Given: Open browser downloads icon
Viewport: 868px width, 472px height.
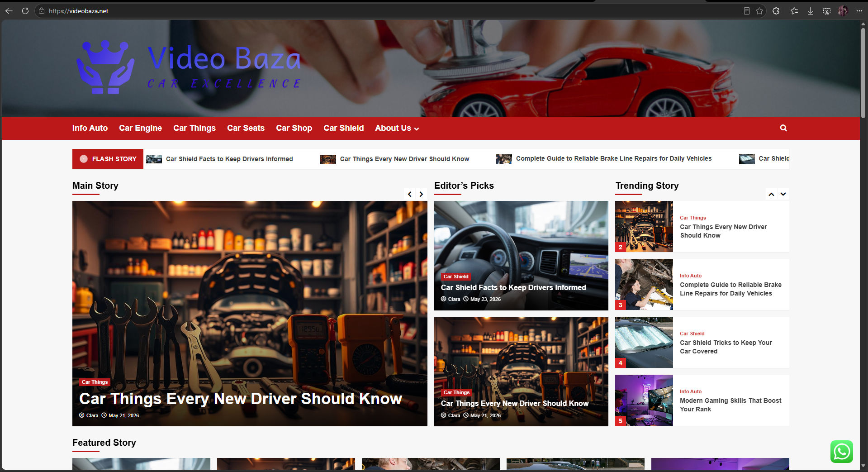Looking at the screenshot, I should [811, 11].
